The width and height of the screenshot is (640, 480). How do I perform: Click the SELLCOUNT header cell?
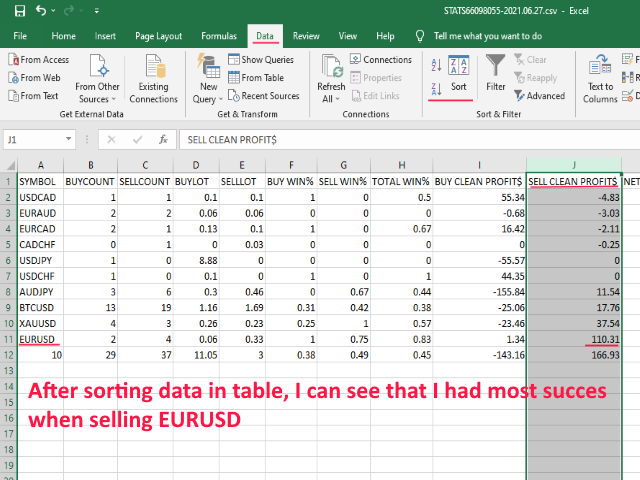coord(145,182)
